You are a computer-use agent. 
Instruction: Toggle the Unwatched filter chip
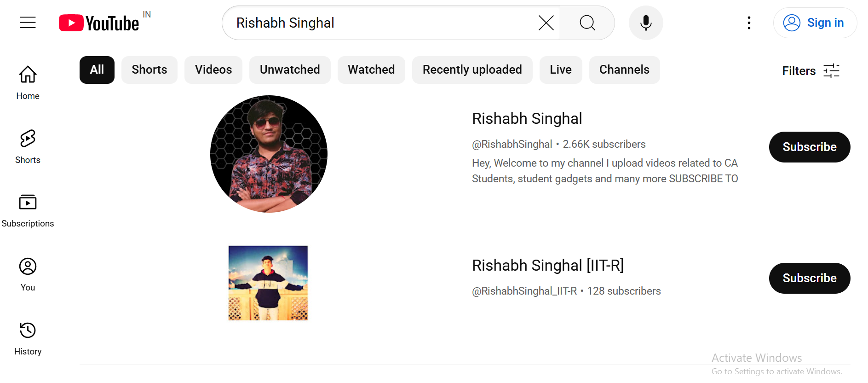(289, 70)
